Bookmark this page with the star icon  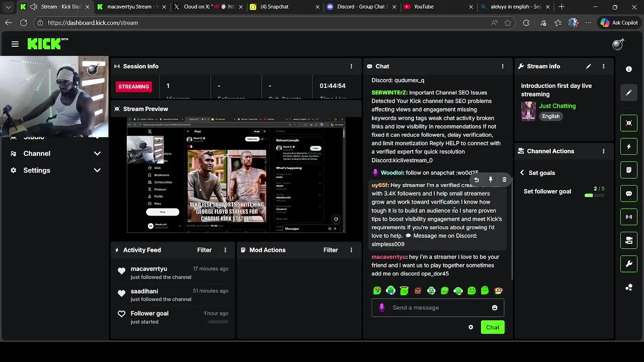pos(508,23)
